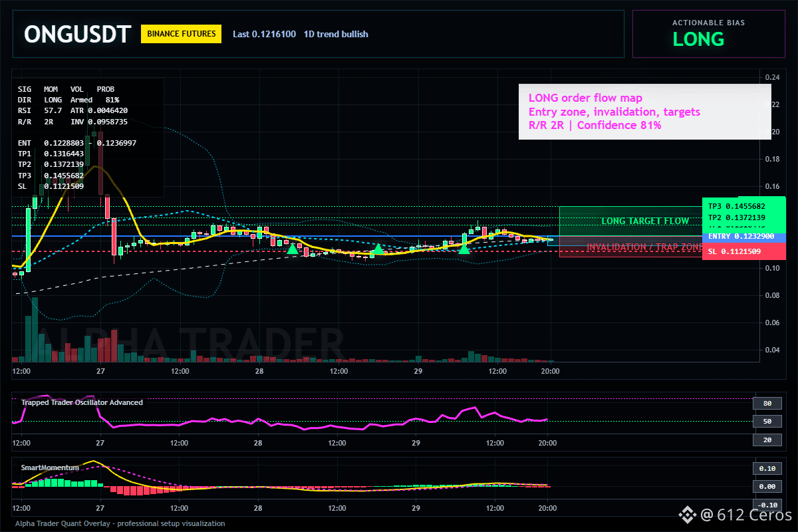Select the blue ENTRY 0.1232900 price tag
The height and width of the screenshot is (532, 798).
pos(743,237)
